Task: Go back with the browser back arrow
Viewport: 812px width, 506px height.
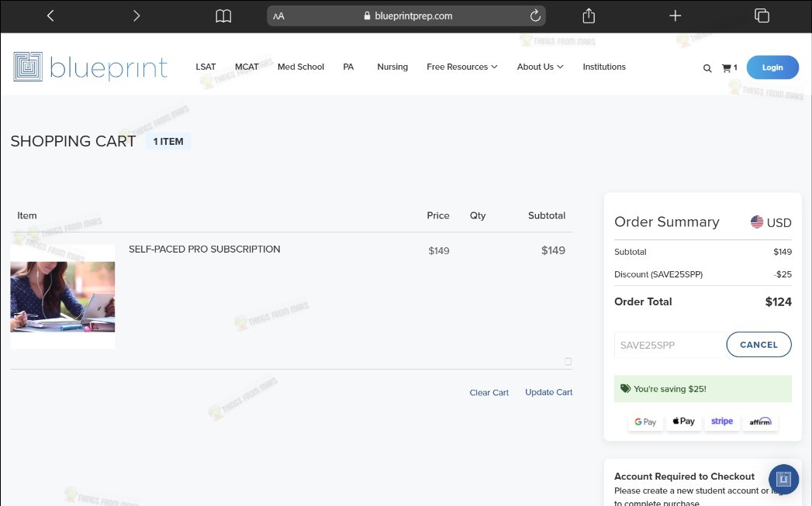Action: tap(50, 16)
